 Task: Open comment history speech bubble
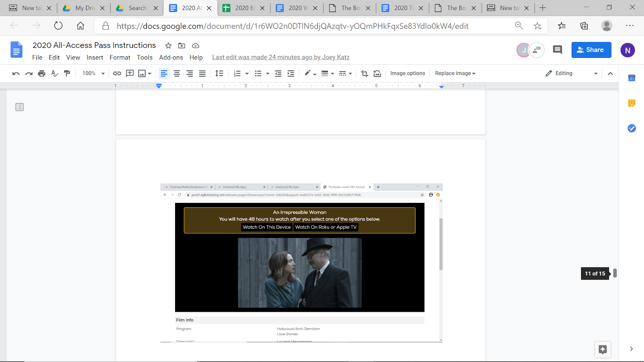coord(557,50)
